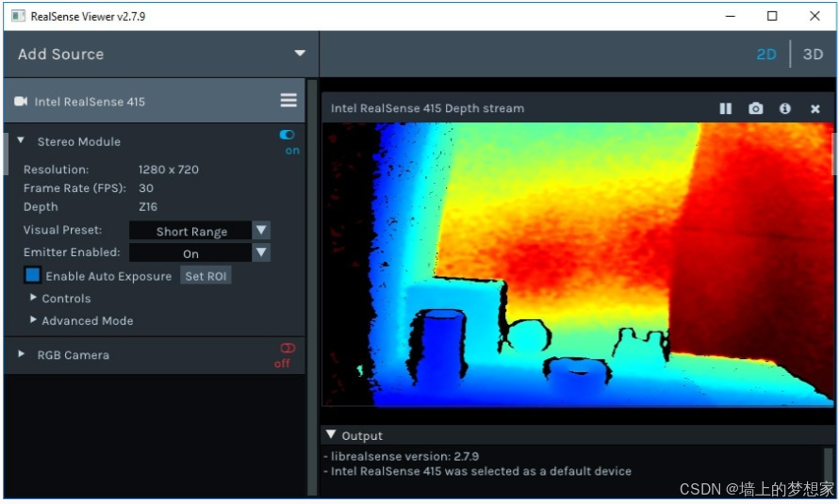Click the depth stream image view
The image size is (839, 504).
(x=579, y=265)
